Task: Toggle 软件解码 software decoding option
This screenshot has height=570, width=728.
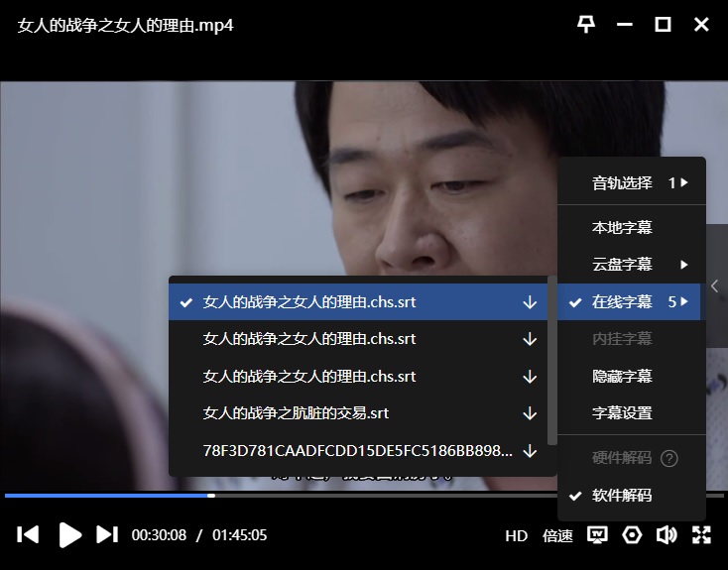Action: (622, 496)
